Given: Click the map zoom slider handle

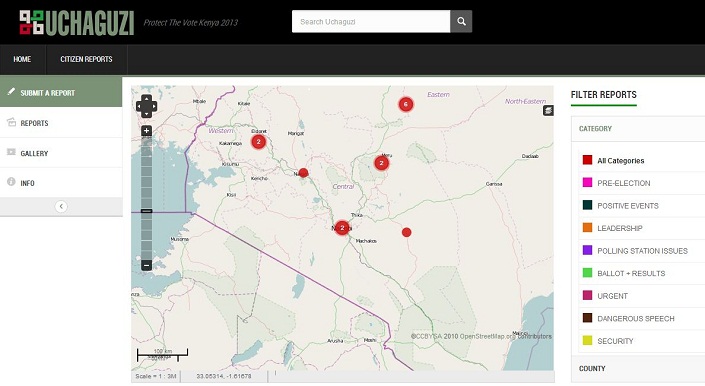Looking at the screenshot, I should [147, 211].
